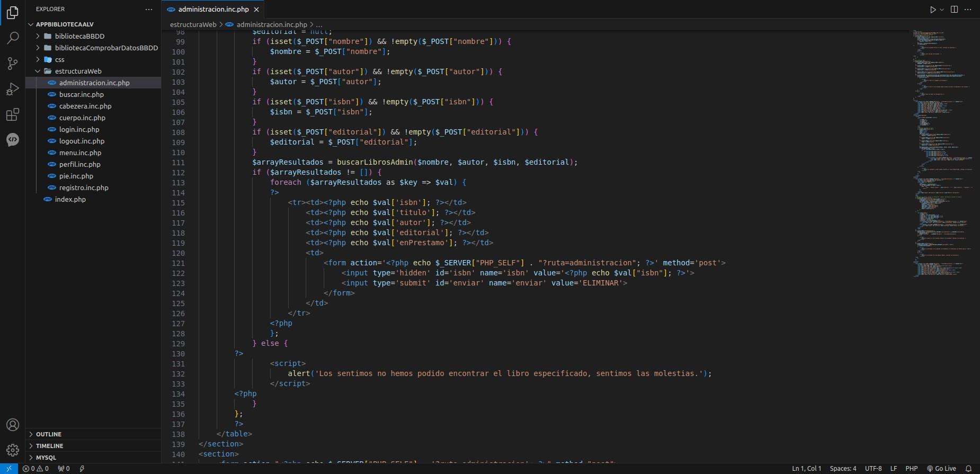Open perfil.inc.php file
Screen dimensions: 980x474
click(93, 164)
